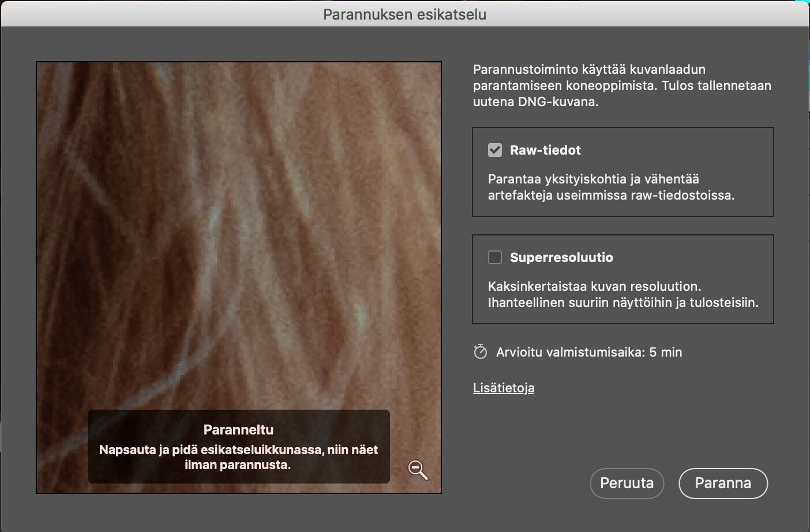Viewport: 810px width, 532px height.
Task: Expand the Superresoluutio description box
Action: 623,279
